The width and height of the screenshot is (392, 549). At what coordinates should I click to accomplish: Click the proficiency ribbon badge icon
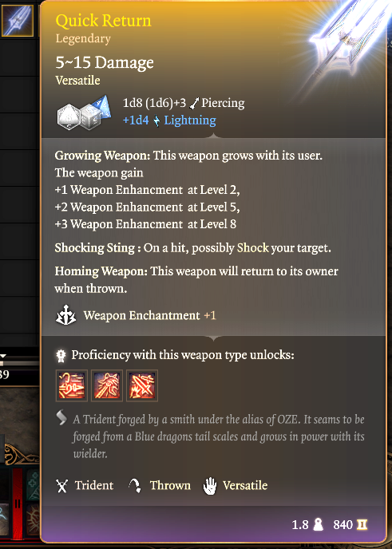[61, 356]
